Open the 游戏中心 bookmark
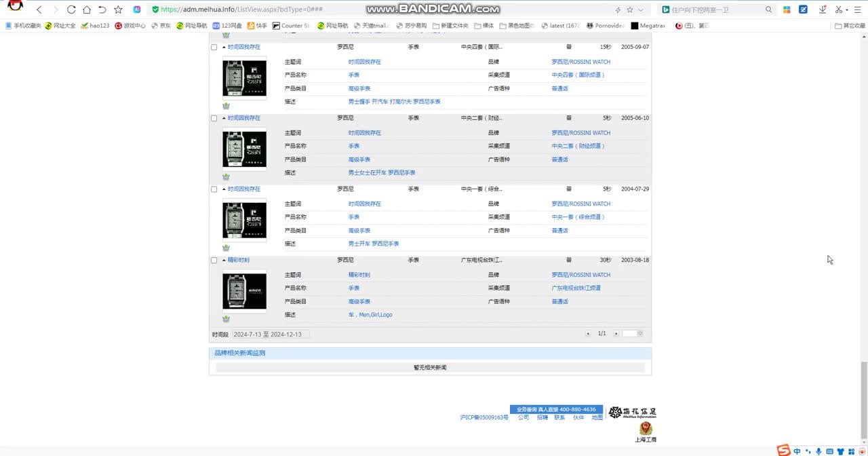This screenshot has width=868, height=456. [x=130, y=26]
